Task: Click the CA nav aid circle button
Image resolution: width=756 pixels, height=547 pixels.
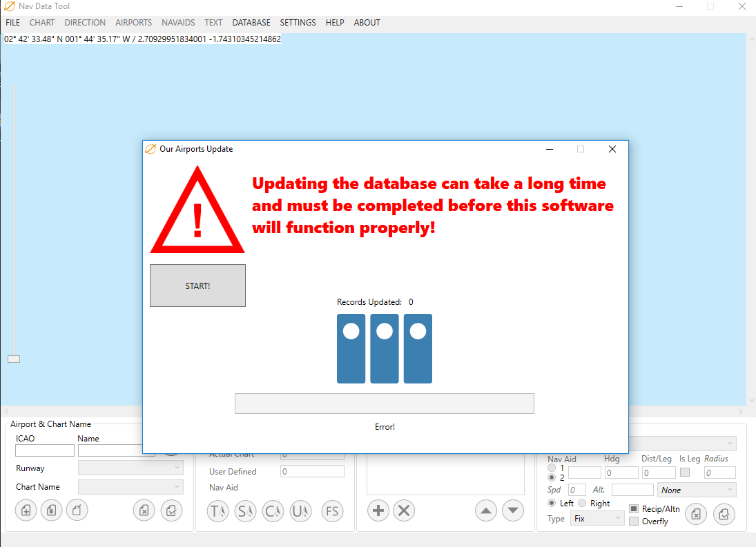Action: tap(273, 511)
